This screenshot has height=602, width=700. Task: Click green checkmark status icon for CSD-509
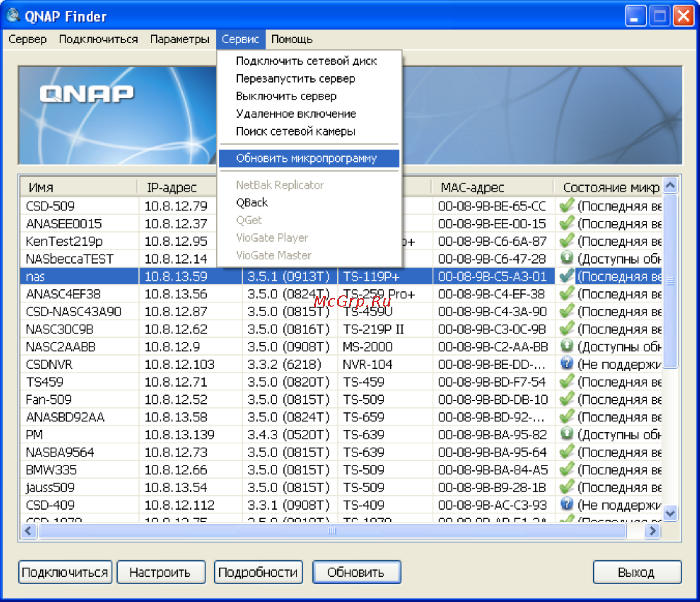coord(567,205)
